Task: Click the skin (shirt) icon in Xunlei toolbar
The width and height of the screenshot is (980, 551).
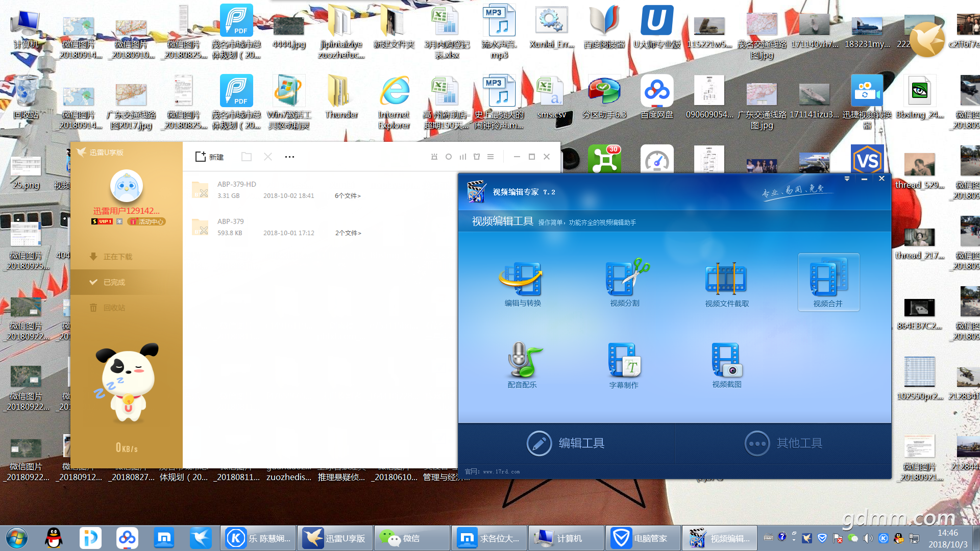Action: (477, 157)
